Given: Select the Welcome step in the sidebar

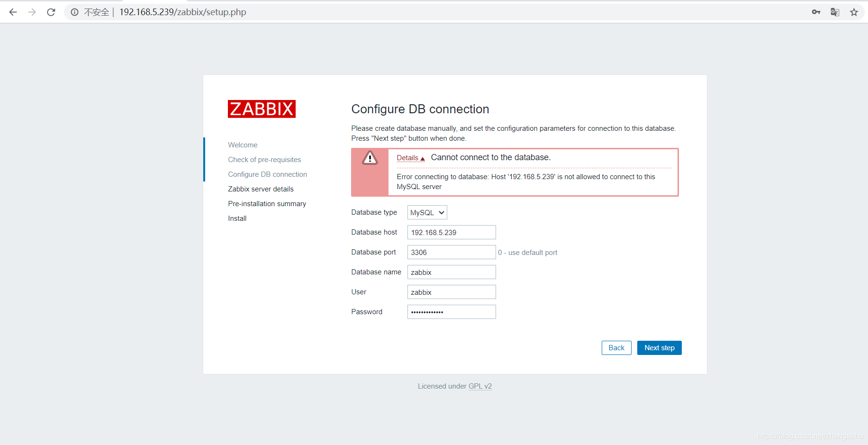Looking at the screenshot, I should pyautogui.click(x=243, y=145).
